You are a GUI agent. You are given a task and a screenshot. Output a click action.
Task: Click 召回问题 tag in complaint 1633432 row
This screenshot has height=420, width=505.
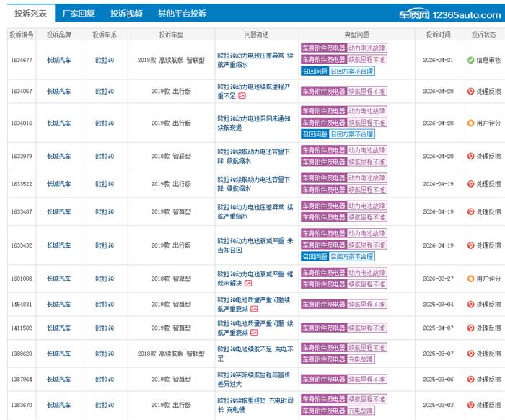(x=315, y=256)
